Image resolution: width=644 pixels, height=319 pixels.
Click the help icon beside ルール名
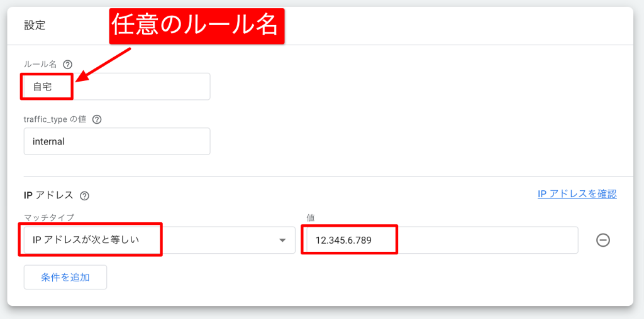pyautogui.click(x=68, y=64)
